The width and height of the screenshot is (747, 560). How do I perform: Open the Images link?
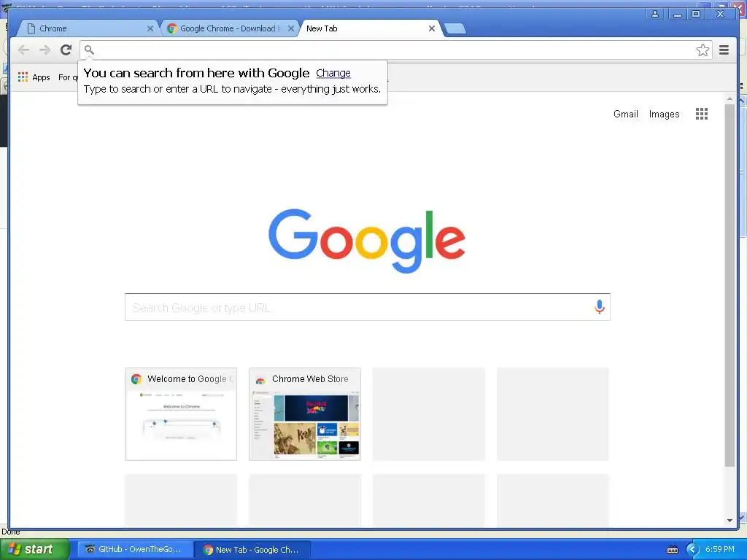click(x=664, y=114)
